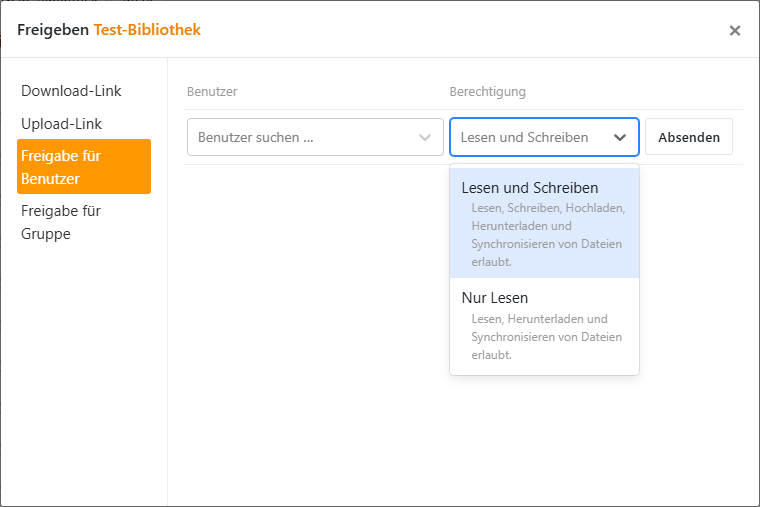Click the Absenden button
This screenshot has width=760, height=507.
pos(689,137)
